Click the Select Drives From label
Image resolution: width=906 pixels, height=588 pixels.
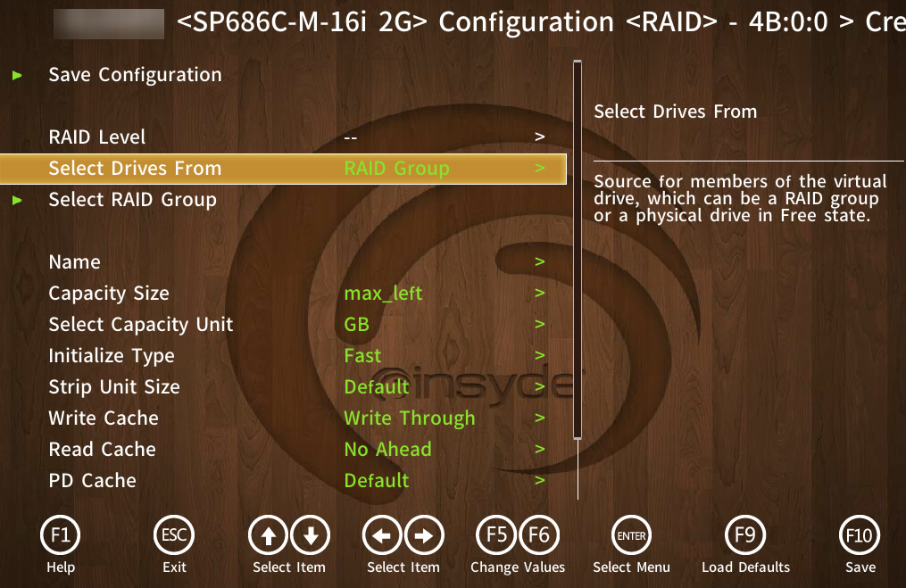tap(135, 169)
